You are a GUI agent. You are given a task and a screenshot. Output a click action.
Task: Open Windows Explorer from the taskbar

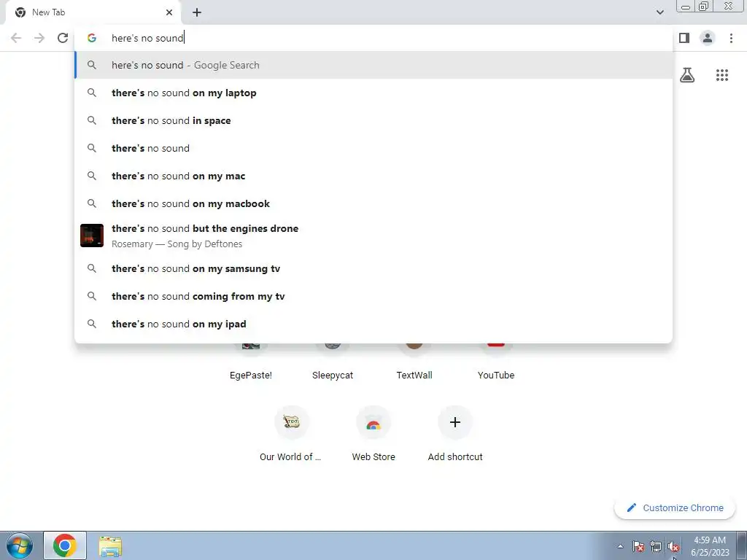click(110, 545)
